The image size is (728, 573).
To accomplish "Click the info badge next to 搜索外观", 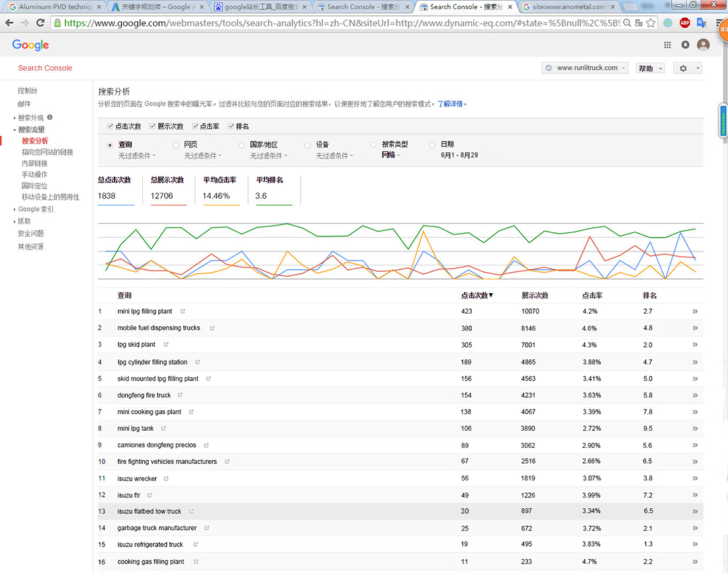I will click(x=50, y=118).
